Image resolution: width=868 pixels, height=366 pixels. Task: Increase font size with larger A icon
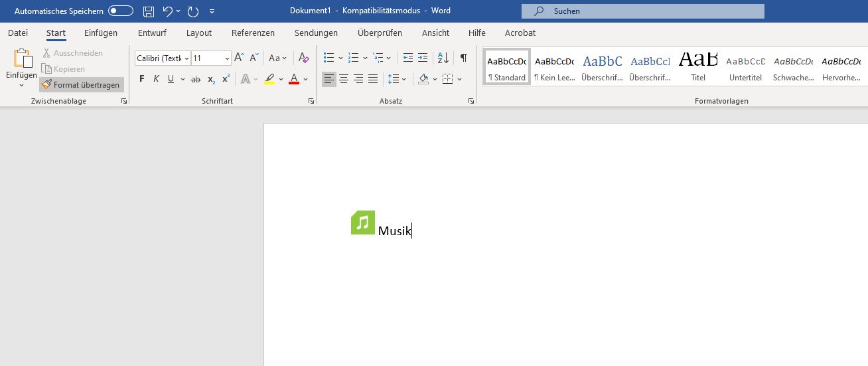pos(240,58)
